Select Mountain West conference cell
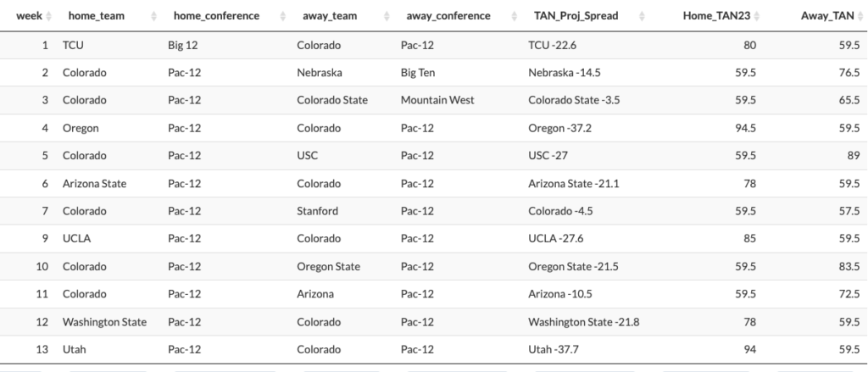 tap(437, 100)
